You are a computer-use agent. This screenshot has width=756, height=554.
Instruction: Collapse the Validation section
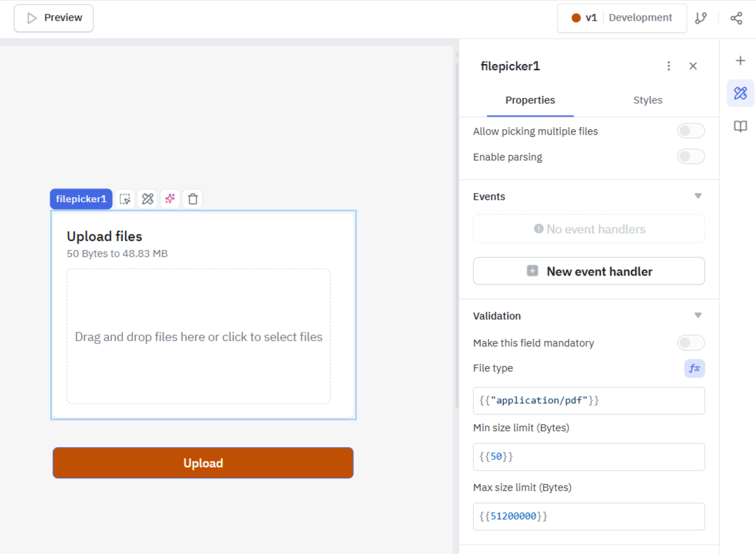pos(698,315)
